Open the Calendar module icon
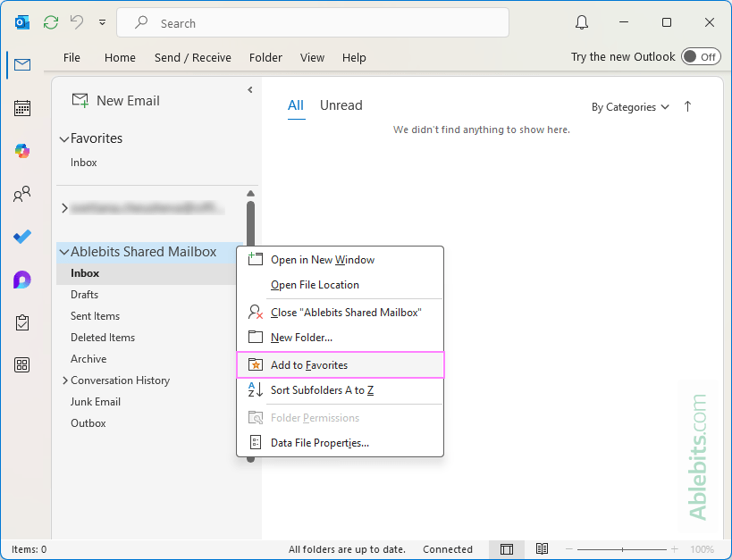The image size is (732, 560). point(22,108)
